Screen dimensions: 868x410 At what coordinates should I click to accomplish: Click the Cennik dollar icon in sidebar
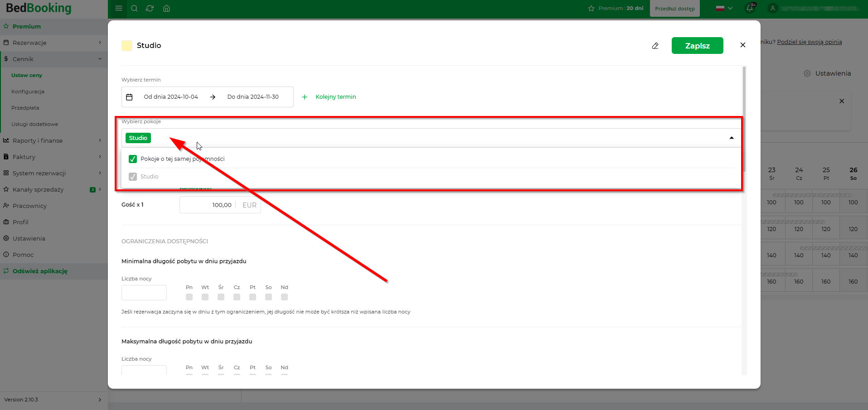coord(6,59)
